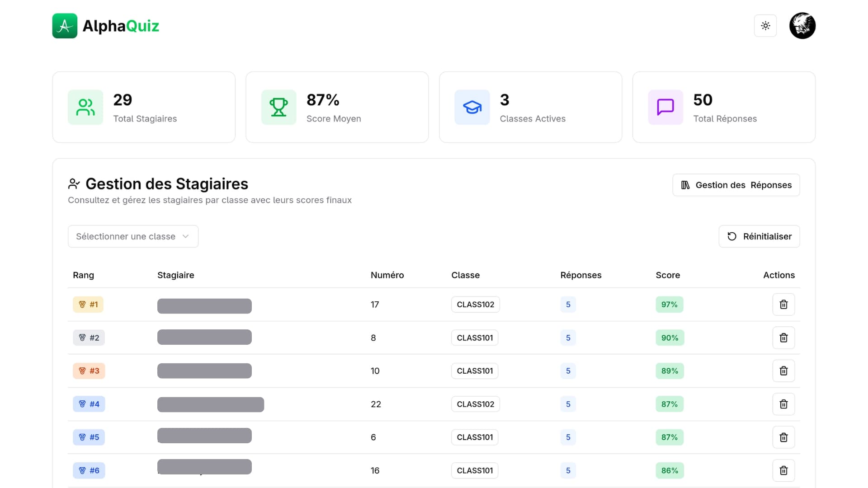Toggle the light/dark theme sun button
The height and width of the screenshot is (488, 868).
pos(765,26)
